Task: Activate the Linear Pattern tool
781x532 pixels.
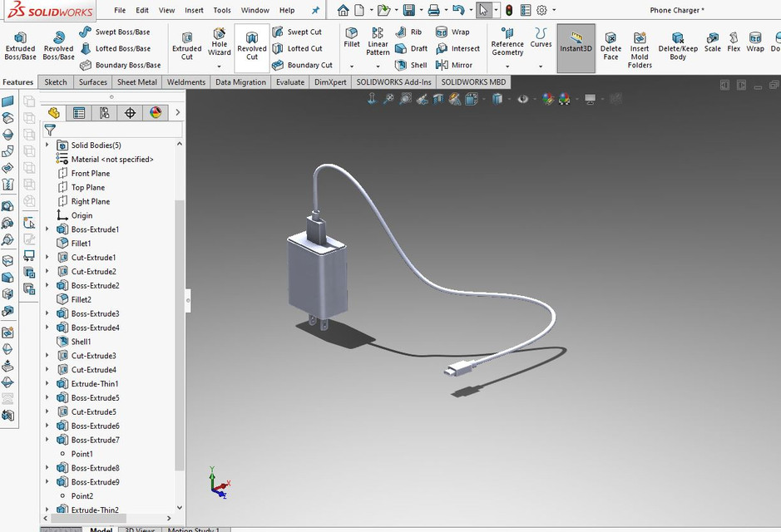Action: [378, 43]
